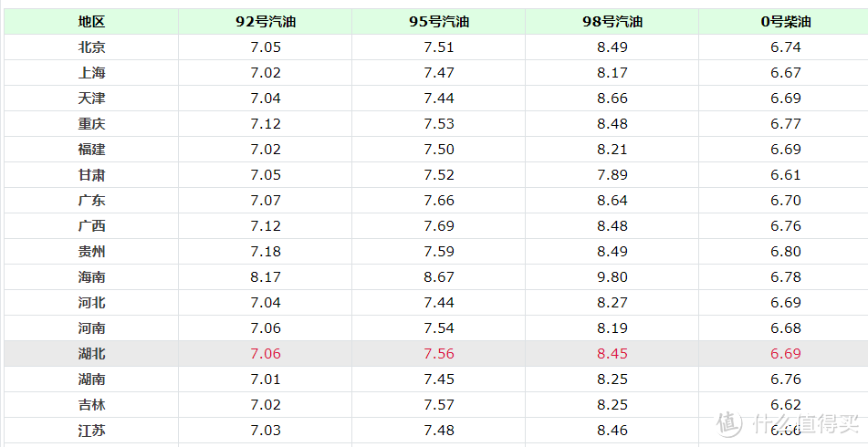Click 江苏 92号汽油 price 7.03
This screenshot has width=868, height=447.
pos(266,431)
